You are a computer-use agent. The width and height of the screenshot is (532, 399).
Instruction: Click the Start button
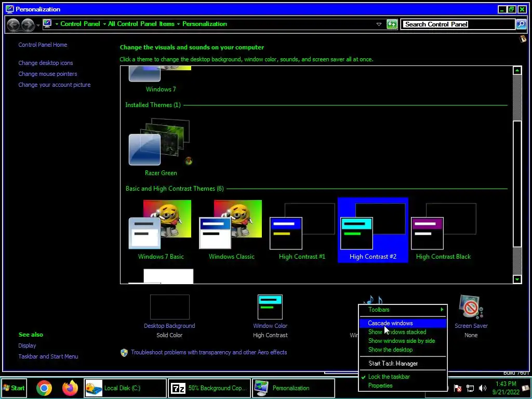(x=14, y=388)
